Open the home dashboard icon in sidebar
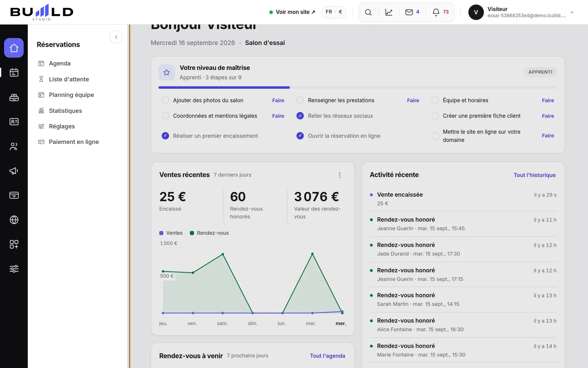 coord(14,48)
